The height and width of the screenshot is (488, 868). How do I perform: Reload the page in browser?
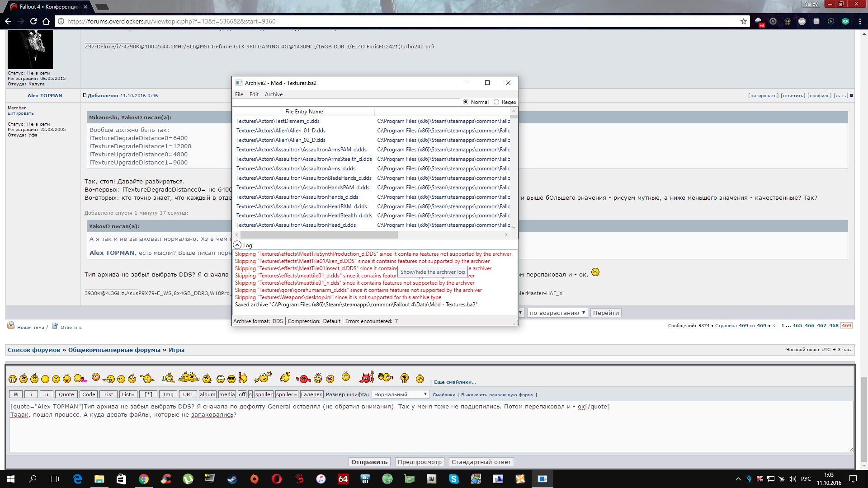click(33, 21)
